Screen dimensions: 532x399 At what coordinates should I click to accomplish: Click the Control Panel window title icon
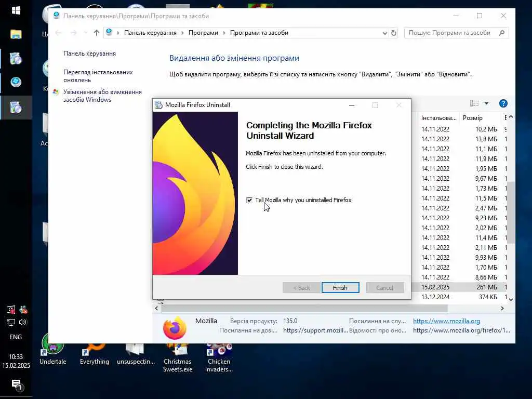56,16
